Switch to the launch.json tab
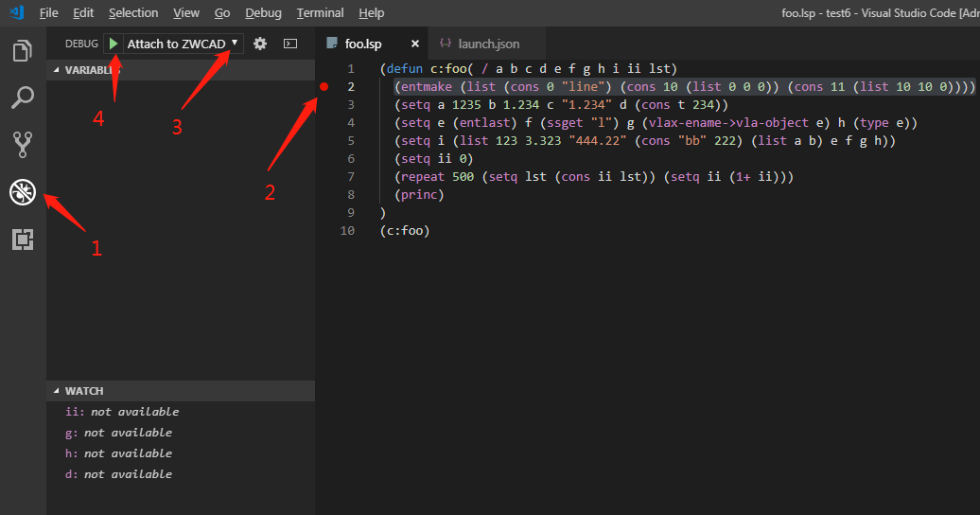Screen dimensions: 980x515 (x=488, y=44)
